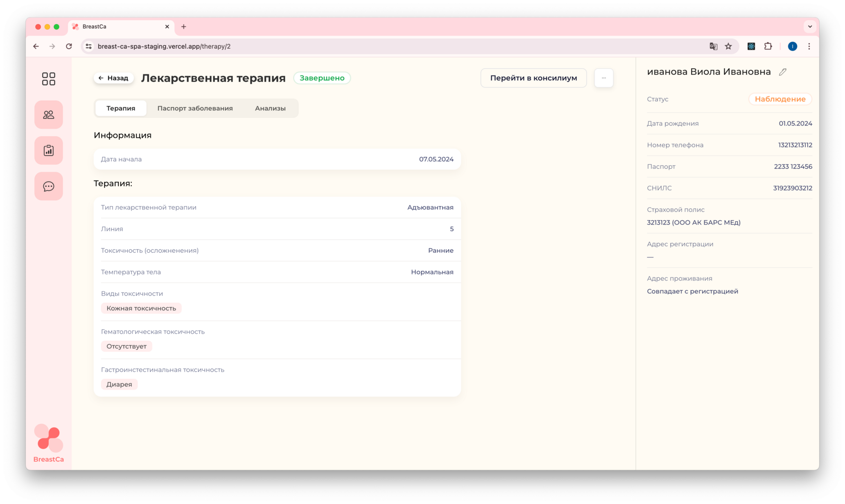Click the pencil icon to edit patient name
This screenshot has height=504, width=845.
pyautogui.click(x=783, y=72)
